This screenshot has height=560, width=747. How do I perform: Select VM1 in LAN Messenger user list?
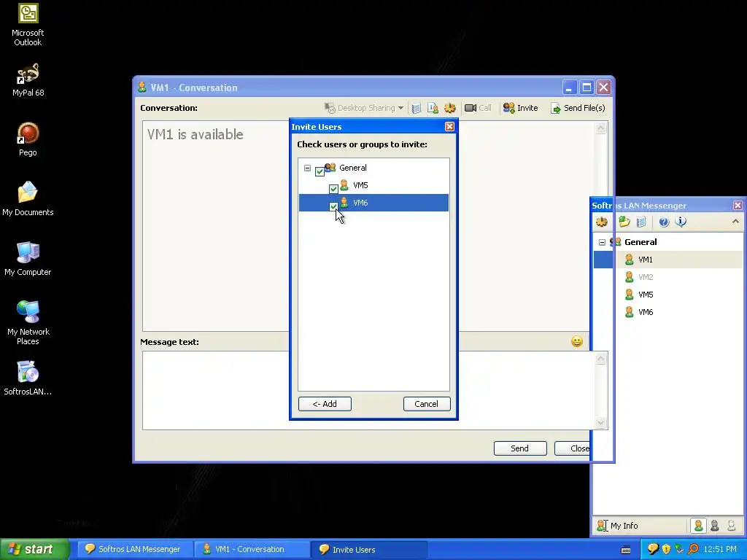click(x=668, y=260)
